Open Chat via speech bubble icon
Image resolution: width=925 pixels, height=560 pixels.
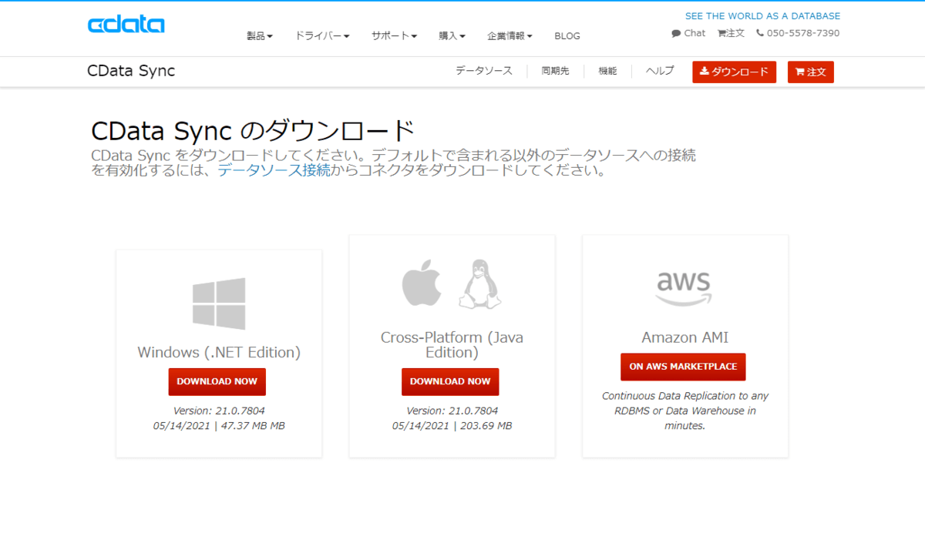pos(676,33)
